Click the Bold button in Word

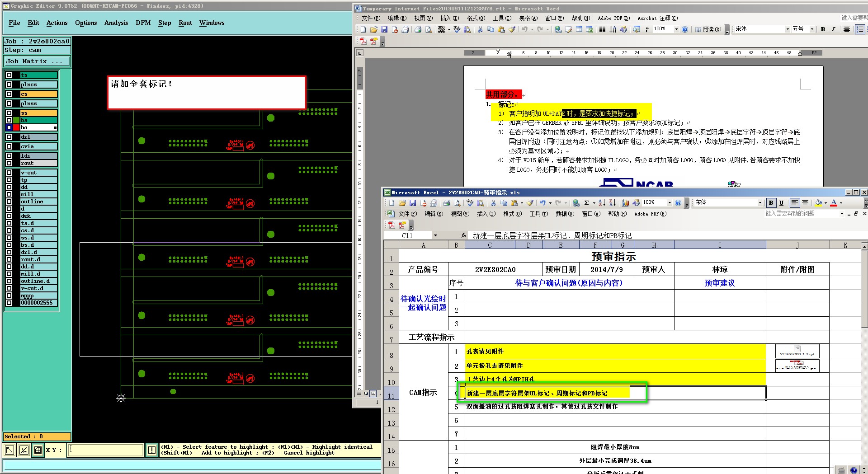pyautogui.click(x=823, y=29)
